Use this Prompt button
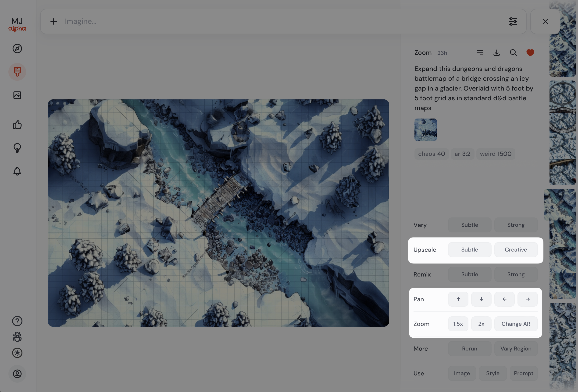Image resolution: width=578 pixels, height=392 pixels. tap(524, 373)
